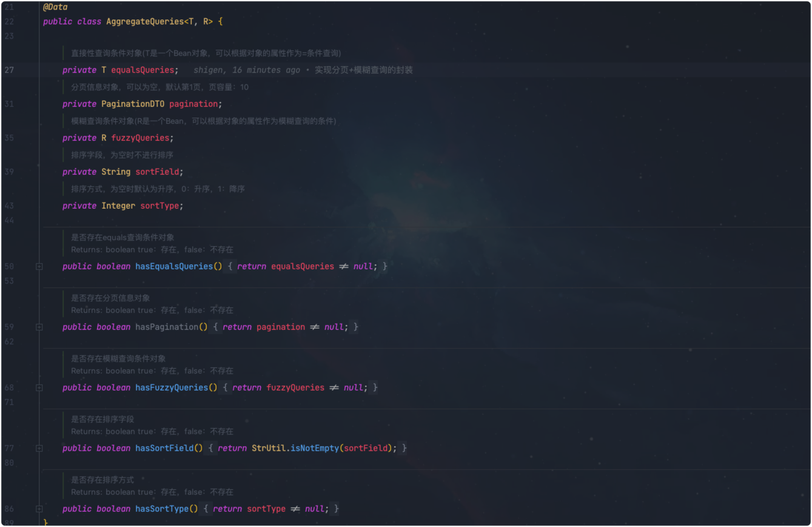Image resolution: width=812 pixels, height=527 pixels.
Task: Click the @Data annotation
Action: 55,7
